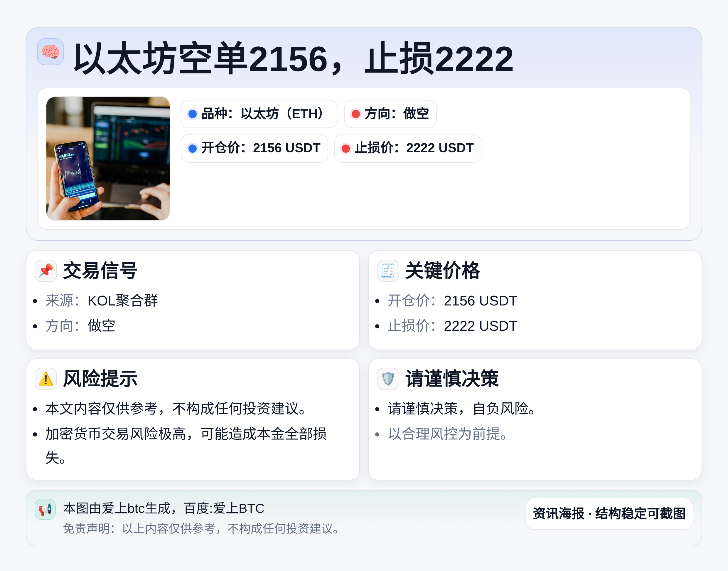The image size is (728, 571).
Task: Click the 以合理风控为前提。 bullet
Action: click(448, 434)
